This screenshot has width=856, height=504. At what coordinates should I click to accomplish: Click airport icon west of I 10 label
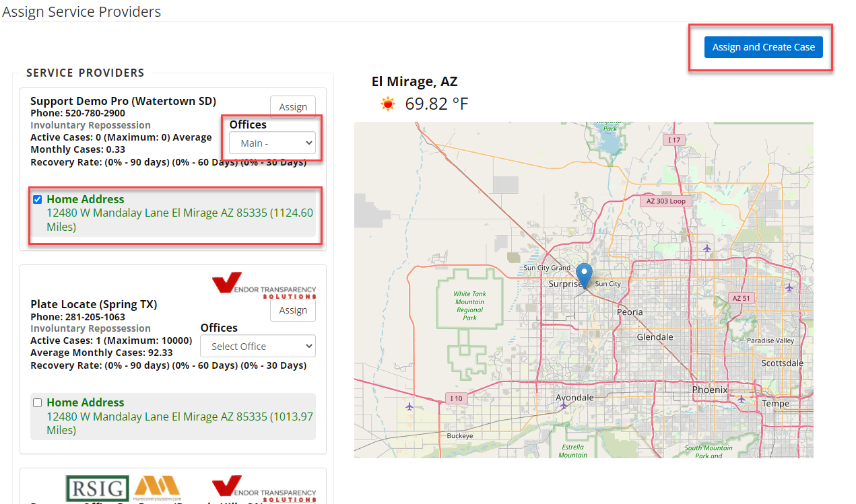409,406
